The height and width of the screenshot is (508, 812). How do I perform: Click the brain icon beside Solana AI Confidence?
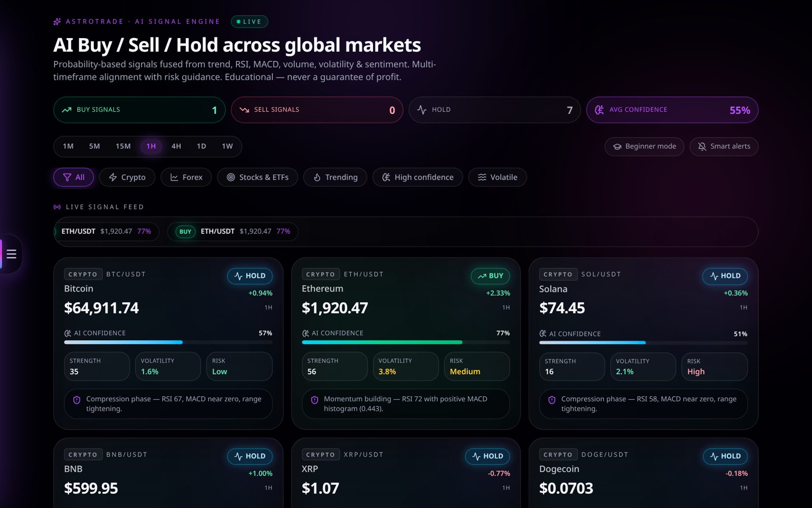(543, 334)
